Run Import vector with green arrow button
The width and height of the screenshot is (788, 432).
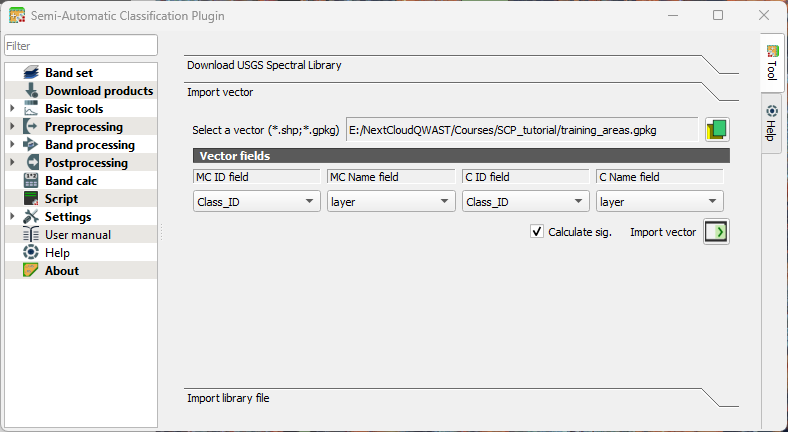(x=716, y=232)
